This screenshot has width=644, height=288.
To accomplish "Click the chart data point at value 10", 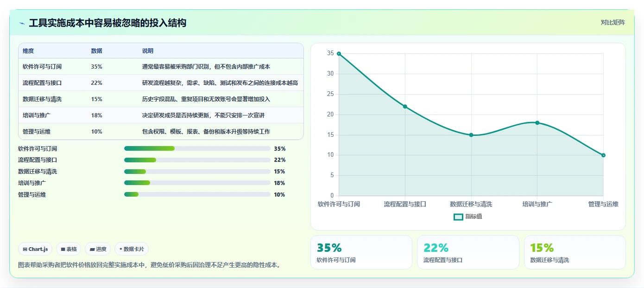I will tap(603, 155).
